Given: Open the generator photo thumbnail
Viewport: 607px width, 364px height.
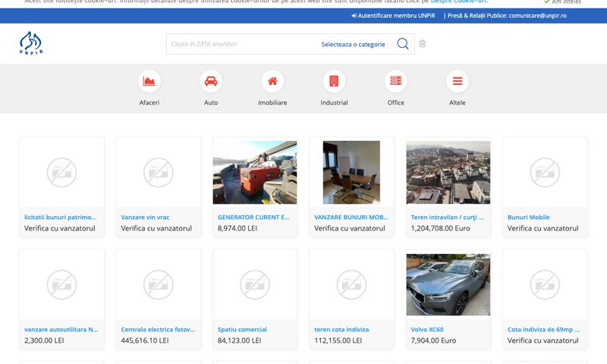Looking at the screenshot, I should click(255, 173).
